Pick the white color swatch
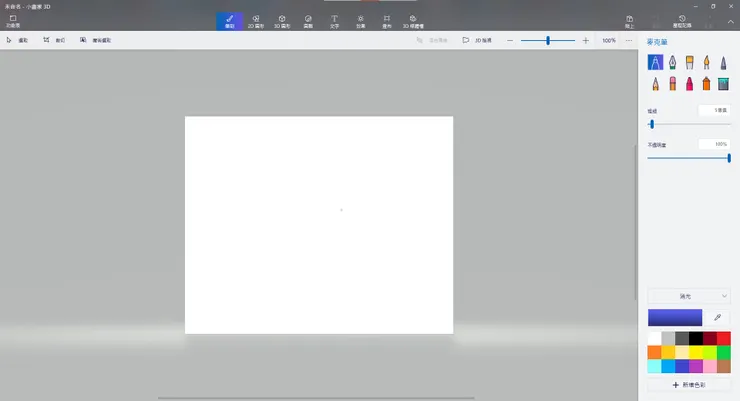Viewport: 740px width, 401px height. [x=654, y=338]
